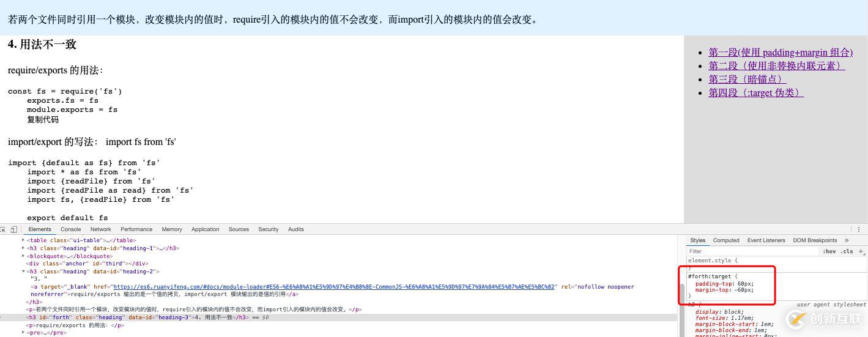Toggle the .cls class editor
868x337 pixels.
pos(847,251)
